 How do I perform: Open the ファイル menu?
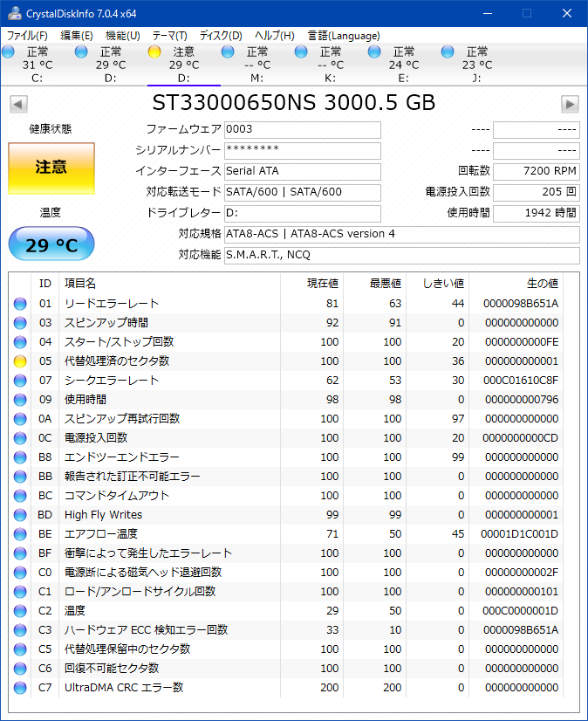click(x=25, y=36)
